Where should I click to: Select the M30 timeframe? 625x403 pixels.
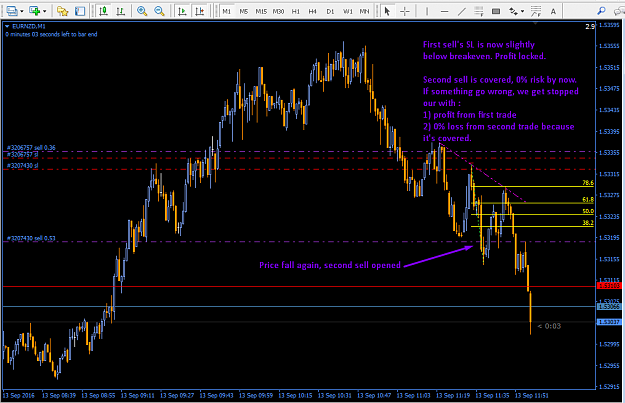tap(278, 12)
